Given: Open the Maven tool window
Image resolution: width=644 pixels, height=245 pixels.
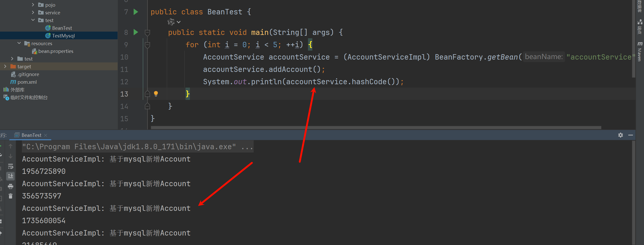Looking at the screenshot, I should [640, 51].
